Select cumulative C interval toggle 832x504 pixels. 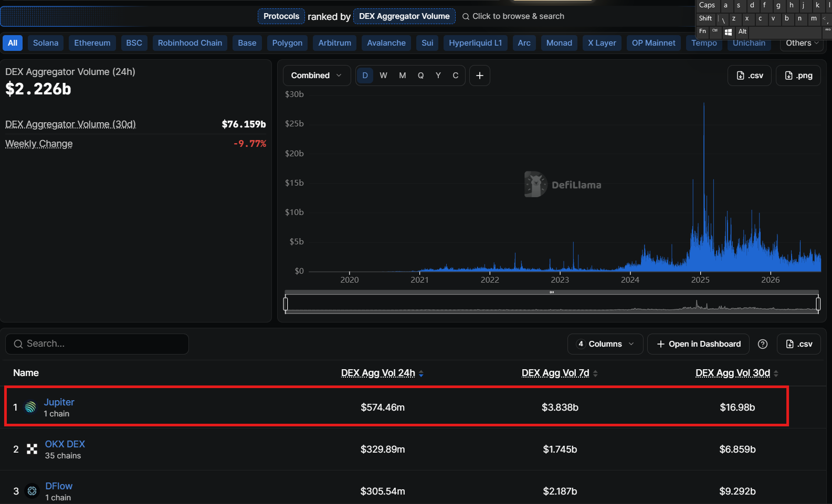[455, 76]
